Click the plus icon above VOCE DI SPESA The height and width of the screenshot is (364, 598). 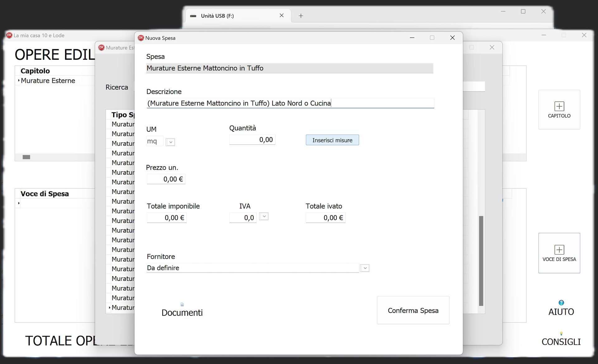coord(559,250)
